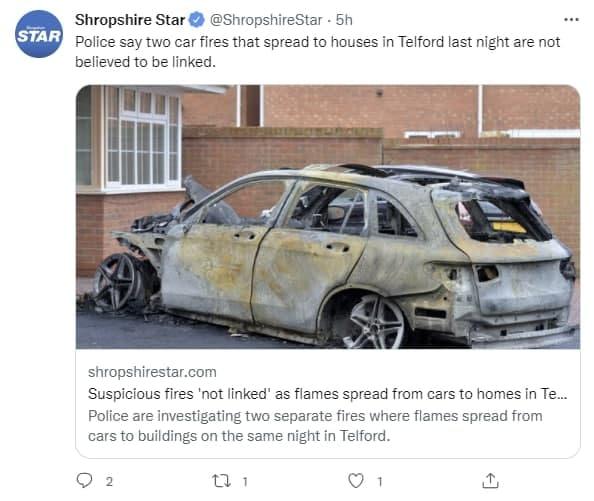Click the STAR logo text in avatar
This screenshot has width=594, height=501.
click(39, 36)
